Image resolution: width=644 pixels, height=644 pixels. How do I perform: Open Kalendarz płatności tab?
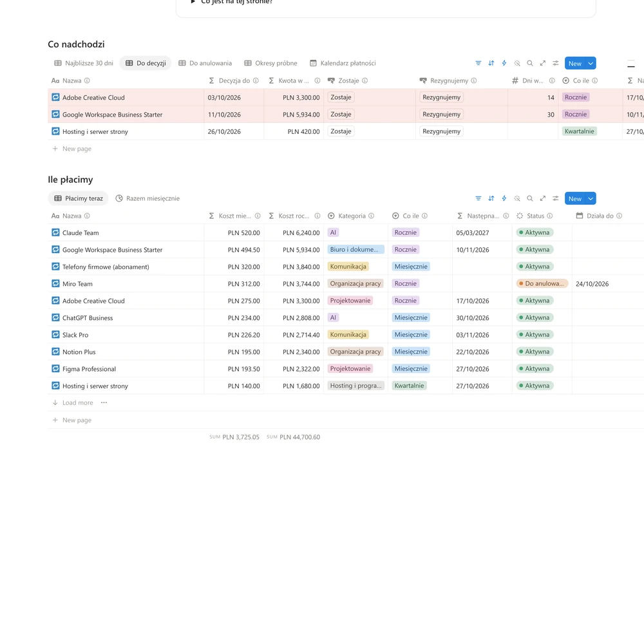[343, 63]
